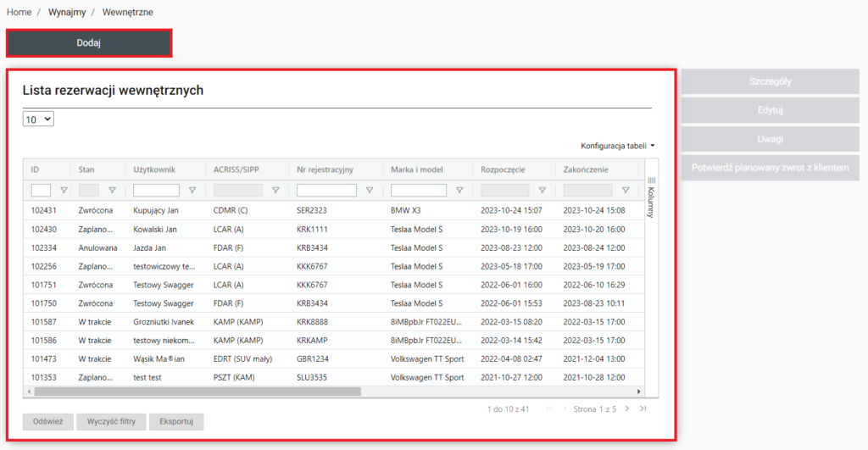
Task: Click the Marka i model filter icon
Action: coord(459,191)
